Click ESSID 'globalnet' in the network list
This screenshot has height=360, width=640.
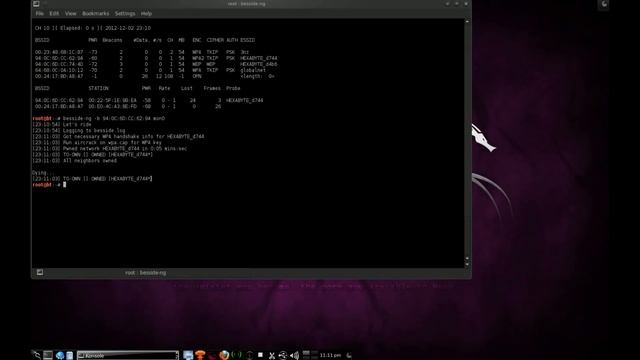click(x=253, y=70)
